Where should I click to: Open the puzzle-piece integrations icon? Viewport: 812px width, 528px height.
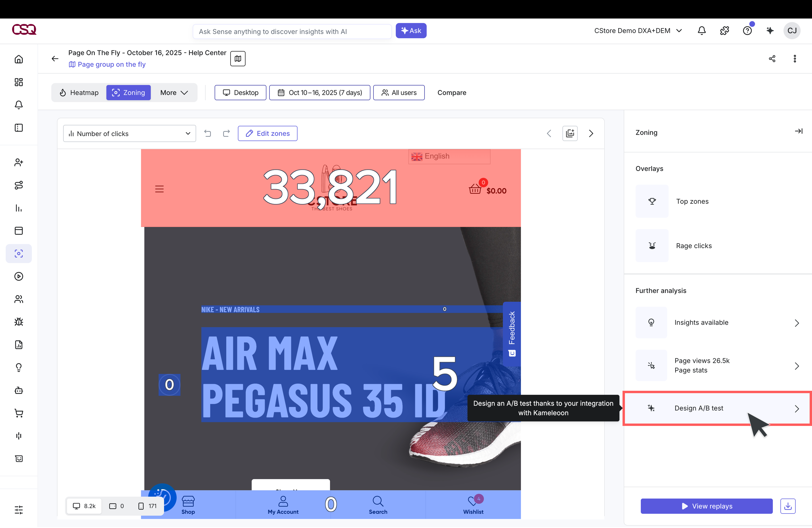[x=724, y=31]
